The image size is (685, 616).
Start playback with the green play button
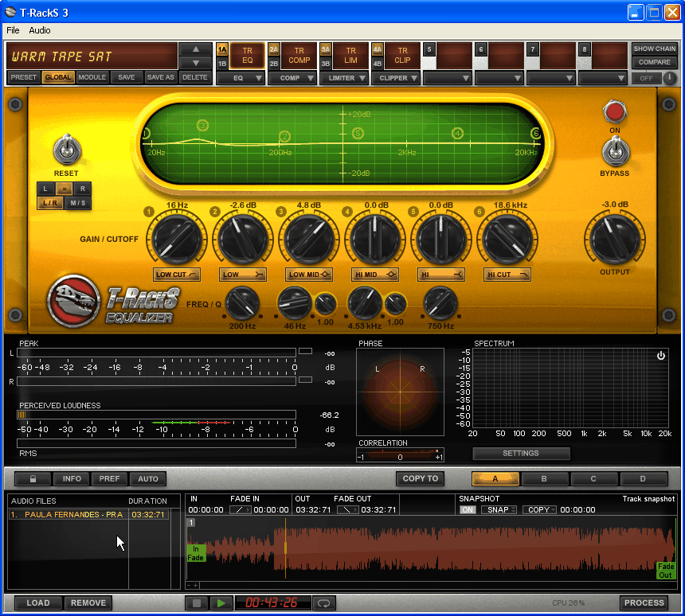tap(221, 603)
